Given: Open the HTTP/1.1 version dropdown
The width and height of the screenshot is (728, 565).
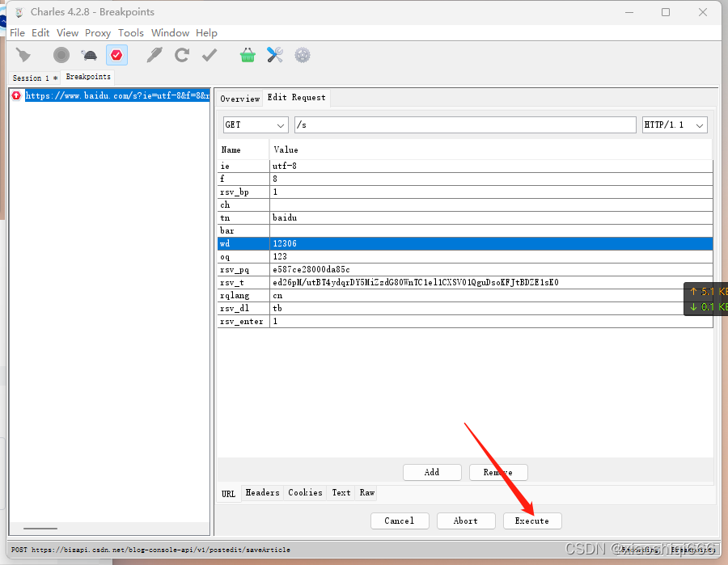Looking at the screenshot, I should pos(674,124).
